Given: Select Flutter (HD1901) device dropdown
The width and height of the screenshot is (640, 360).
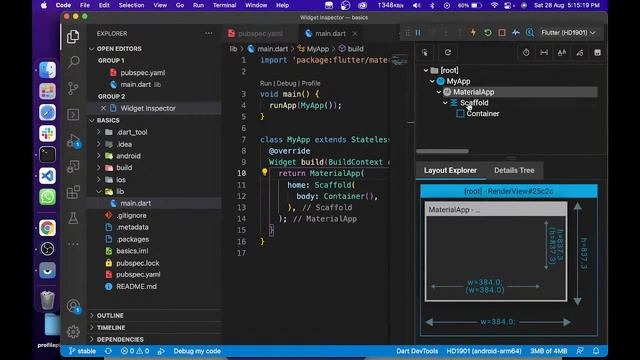Looking at the screenshot, I should pyautogui.click(x=569, y=33).
